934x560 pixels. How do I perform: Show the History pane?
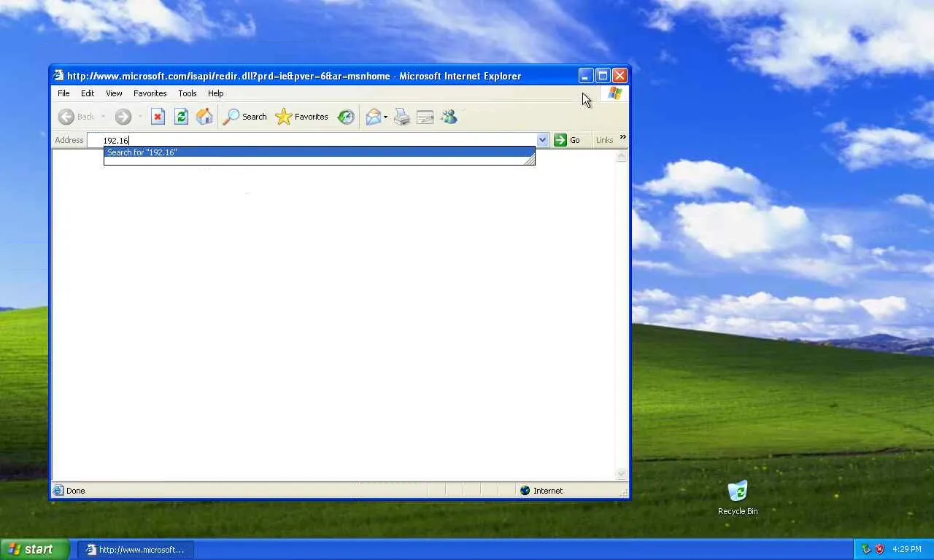pyautogui.click(x=346, y=117)
